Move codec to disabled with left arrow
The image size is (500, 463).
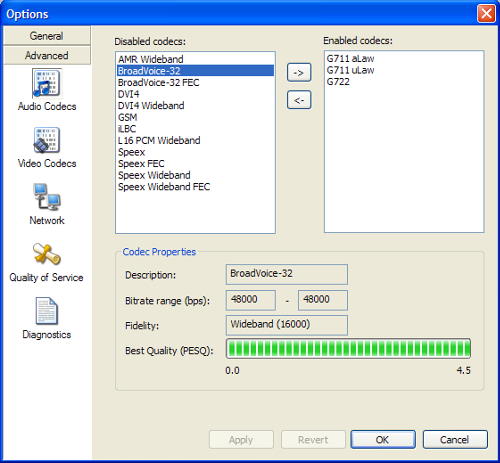(x=299, y=100)
